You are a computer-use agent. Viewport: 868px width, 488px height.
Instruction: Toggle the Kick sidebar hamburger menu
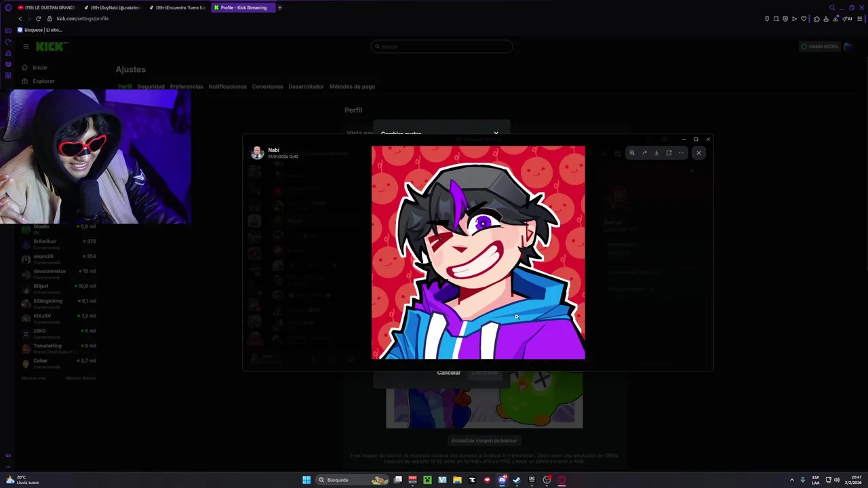coord(26,47)
